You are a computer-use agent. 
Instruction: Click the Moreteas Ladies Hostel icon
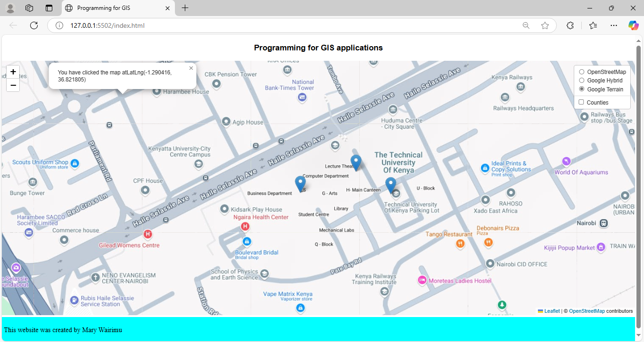[422, 280]
